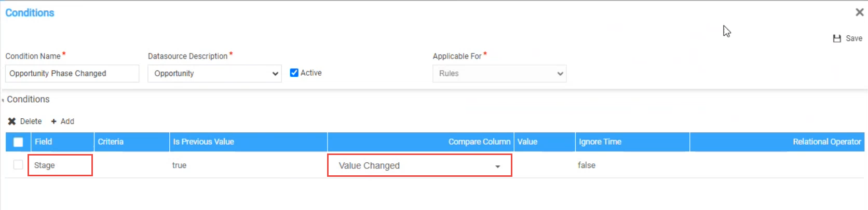Sort by the Field column header
The height and width of the screenshot is (210, 868).
pyautogui.click(x=44, y=142)
